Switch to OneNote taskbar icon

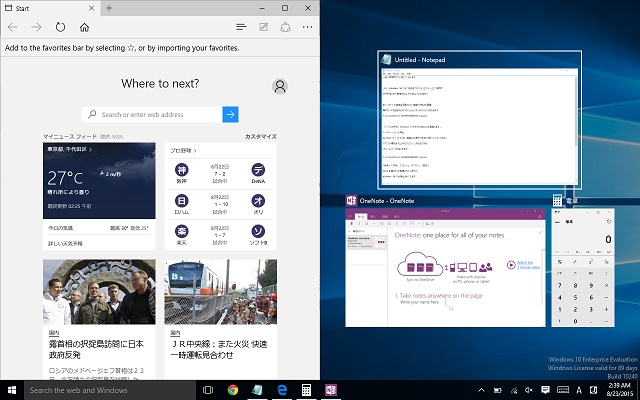(x=331, y=390)
